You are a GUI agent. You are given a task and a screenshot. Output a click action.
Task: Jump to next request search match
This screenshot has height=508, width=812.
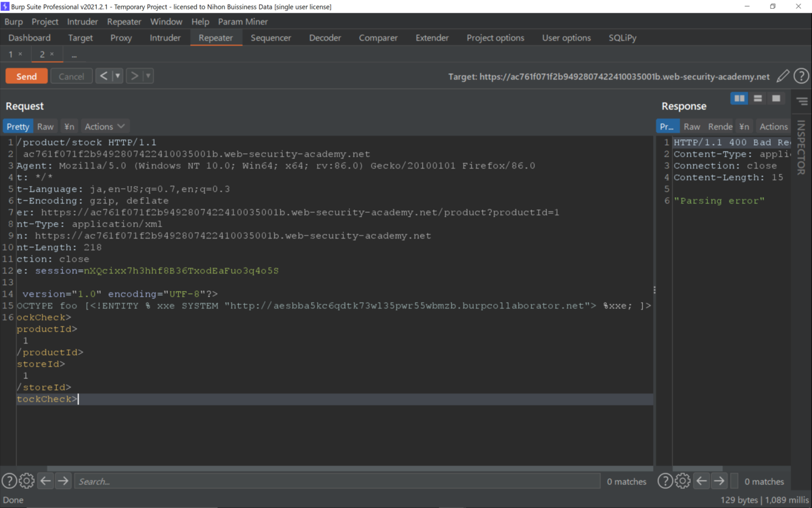pos(63,482)
